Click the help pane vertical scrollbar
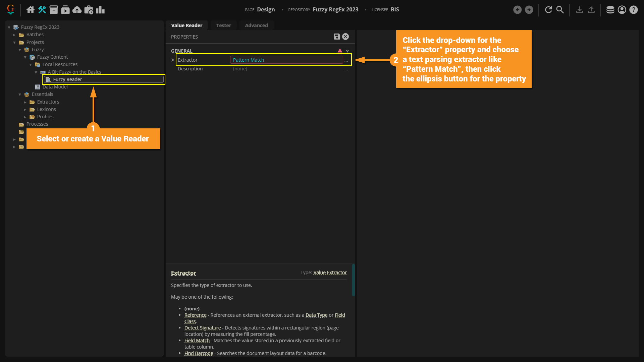 353,280
